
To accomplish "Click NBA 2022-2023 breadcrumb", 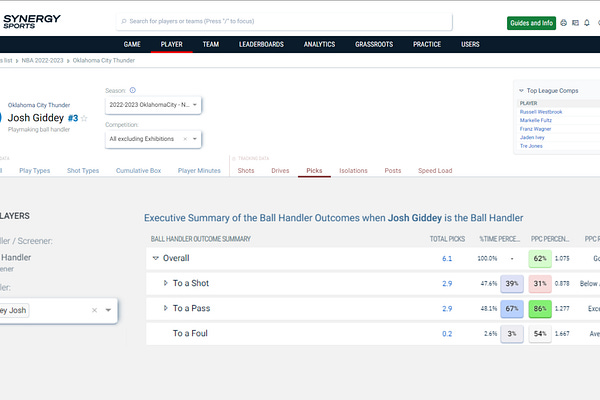I will pyautogui.click(x=42, y=60).
